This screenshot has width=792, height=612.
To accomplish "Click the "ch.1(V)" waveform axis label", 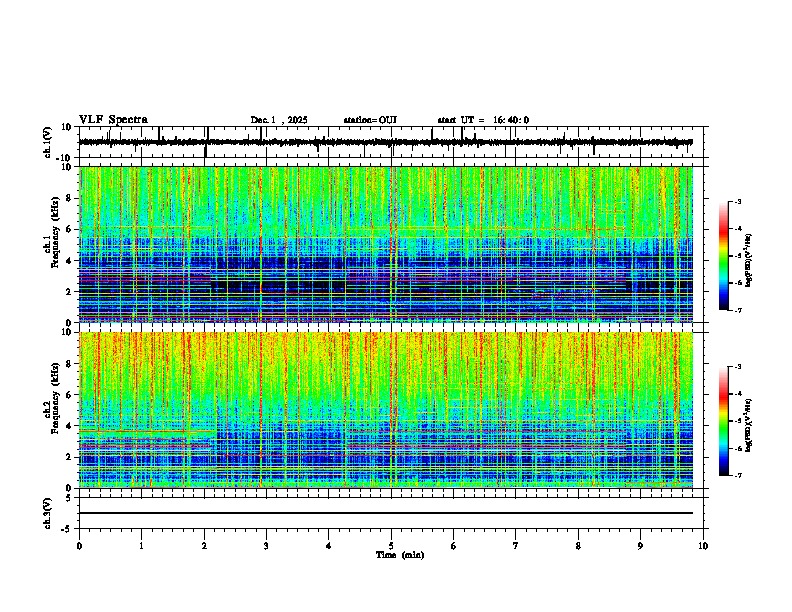I will point(48,142).
